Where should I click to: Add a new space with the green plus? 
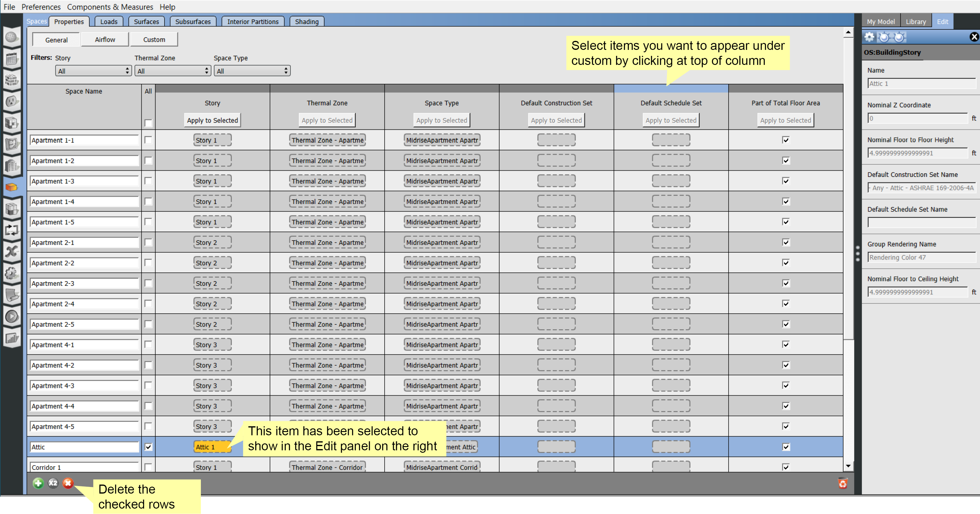(x=38, y=483)
